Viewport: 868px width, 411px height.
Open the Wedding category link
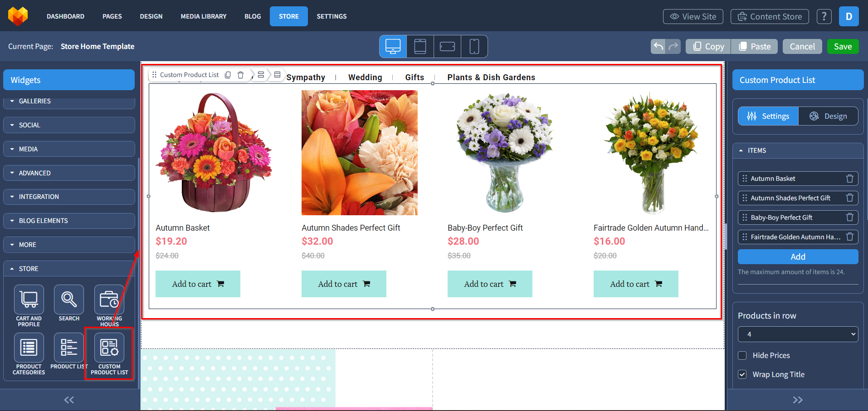pyautogui.click(x=365, y=77)
